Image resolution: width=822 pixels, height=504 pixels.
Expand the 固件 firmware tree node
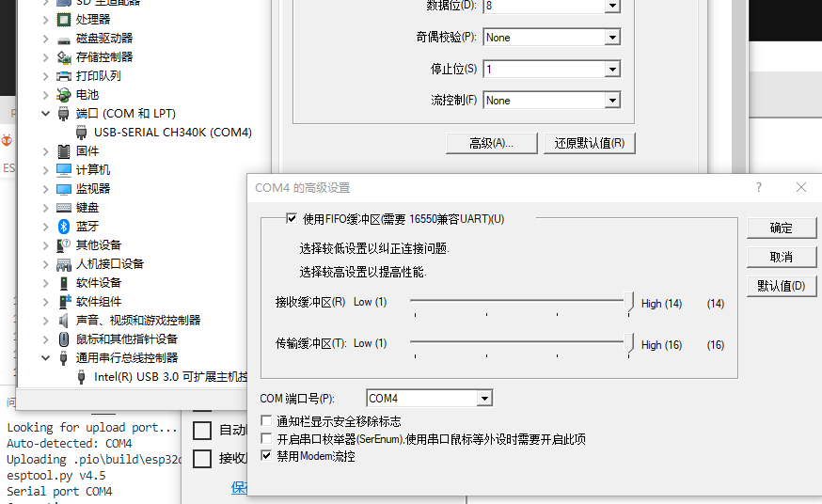click(x=45, y=151)
